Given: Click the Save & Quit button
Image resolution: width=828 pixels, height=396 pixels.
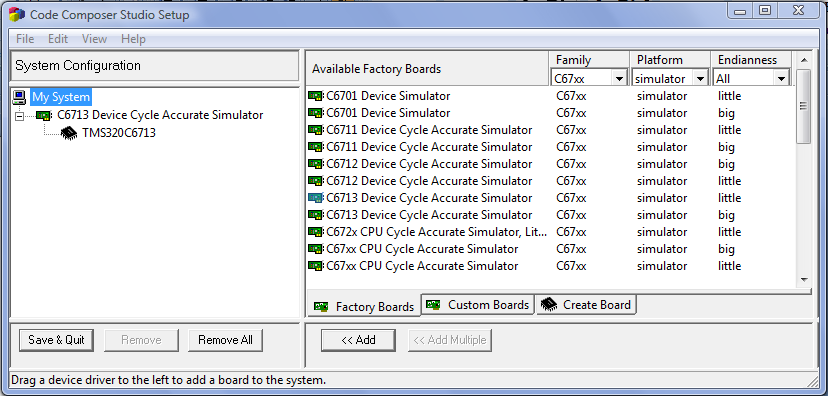Looking at the screenshot, I should click(x=57, y=340).
